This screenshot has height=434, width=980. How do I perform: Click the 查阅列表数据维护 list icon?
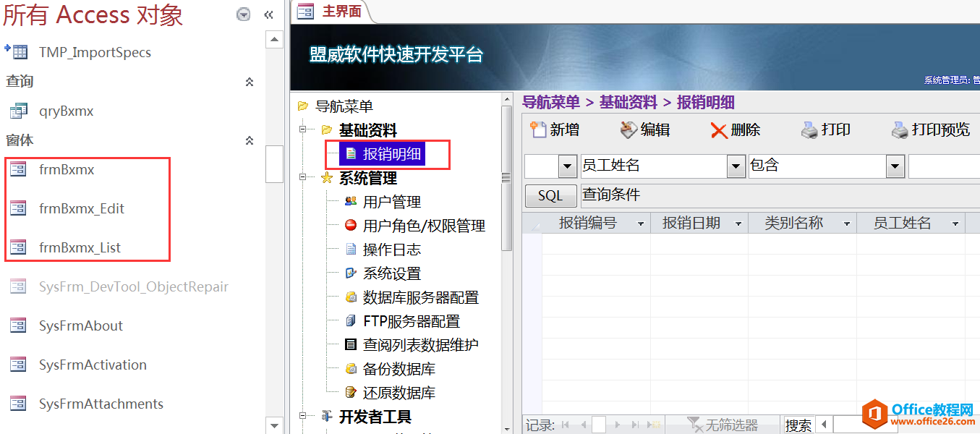point(351,344)
